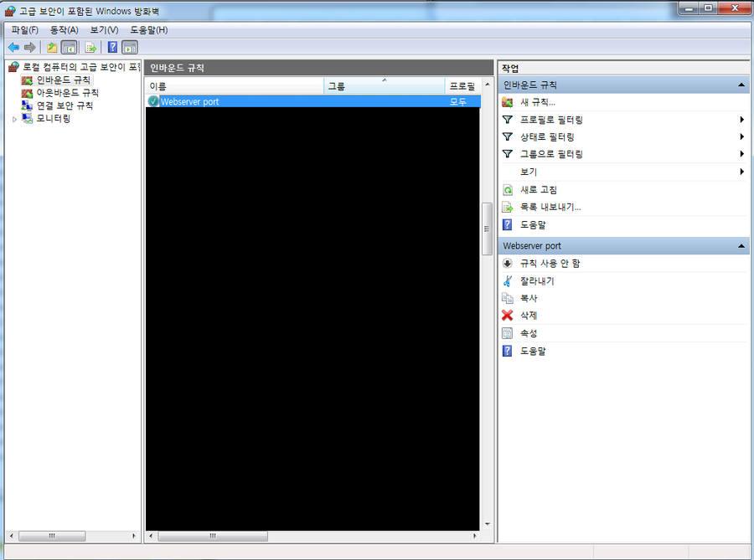Screen dimensions: 754x560
Task: Click the green check icon of Webserver port
Action: (153, 101)
